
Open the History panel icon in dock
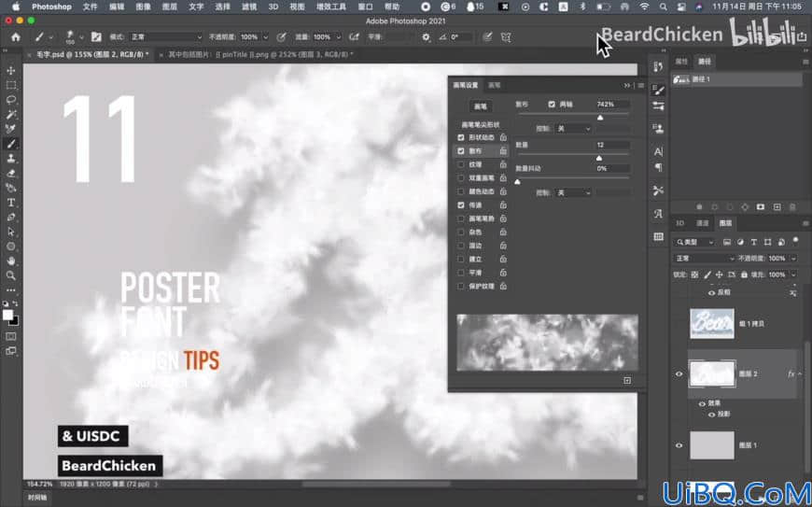(x=658, y=67)
